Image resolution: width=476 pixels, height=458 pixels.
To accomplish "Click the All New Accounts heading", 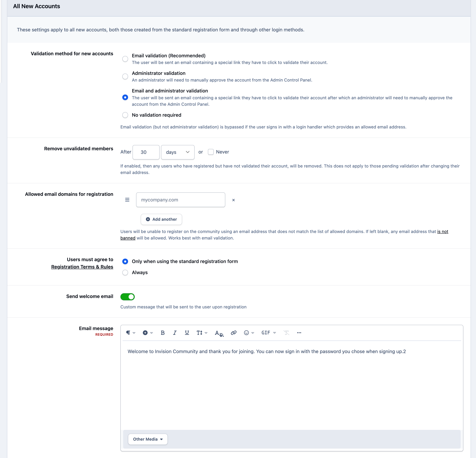I will pyautogui.click(x=36, y=6).
